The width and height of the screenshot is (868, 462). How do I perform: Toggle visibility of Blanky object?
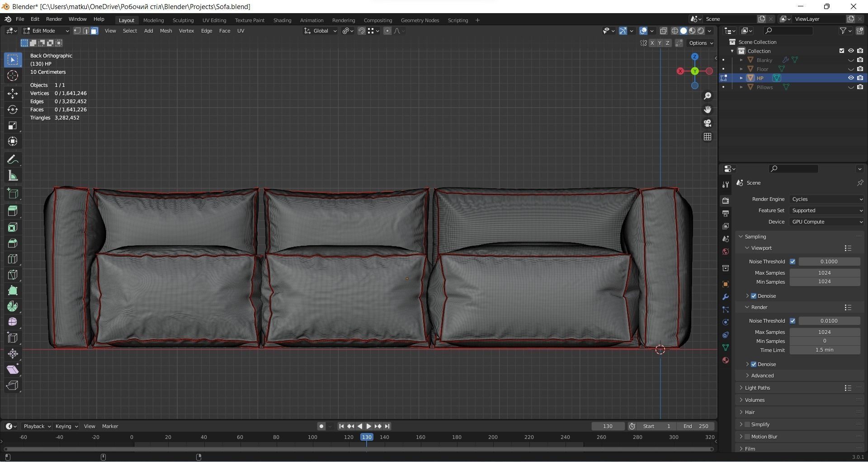[851, 60]
